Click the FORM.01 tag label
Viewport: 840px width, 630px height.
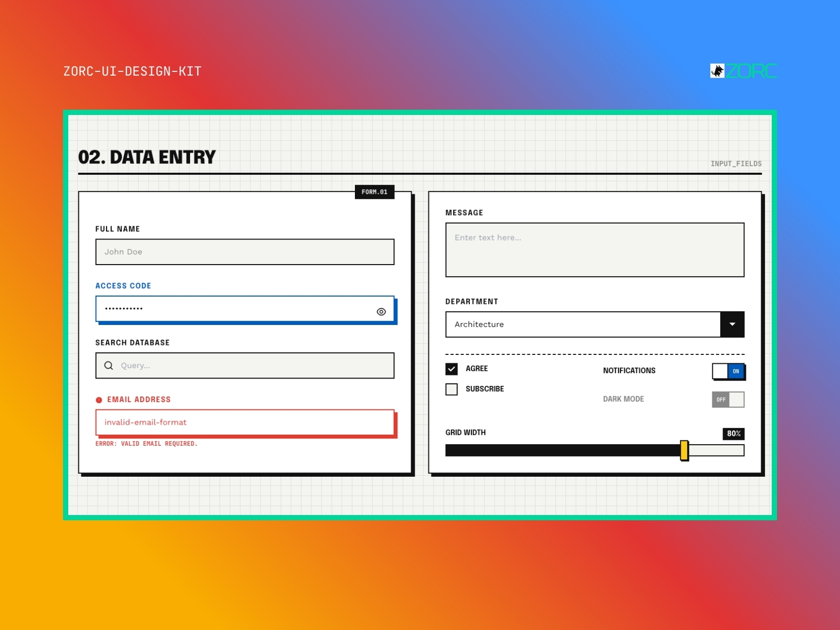(374, 192)
